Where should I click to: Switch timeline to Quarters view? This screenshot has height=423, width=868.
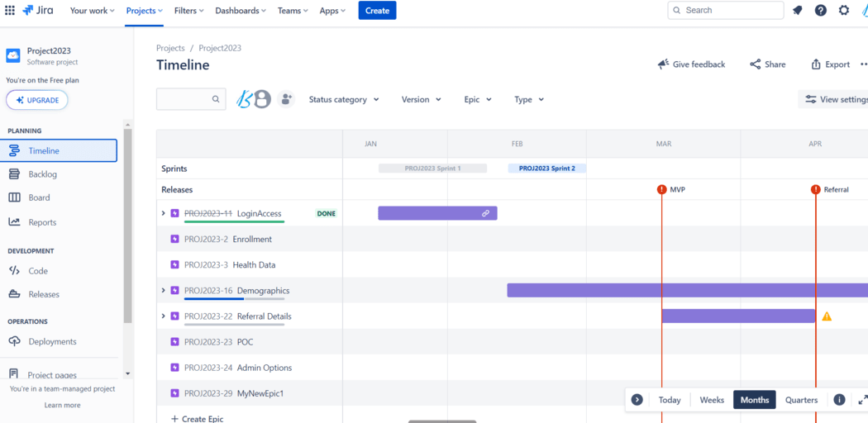pyautogui.click(x=801, y=400)
